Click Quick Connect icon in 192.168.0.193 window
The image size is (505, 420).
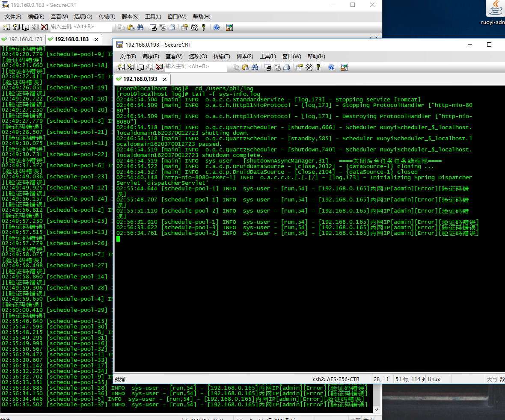coord(131,67)
